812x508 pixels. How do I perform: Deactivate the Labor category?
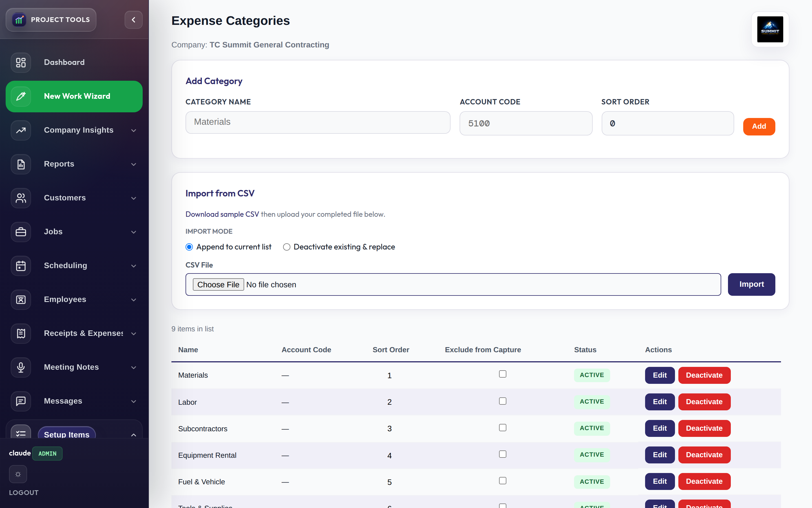coord(704,402)
